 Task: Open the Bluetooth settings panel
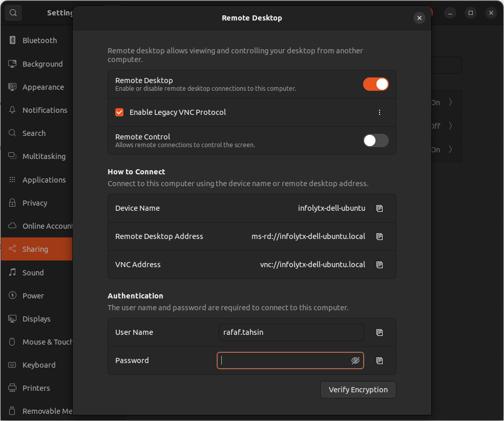tap(39, 41)
